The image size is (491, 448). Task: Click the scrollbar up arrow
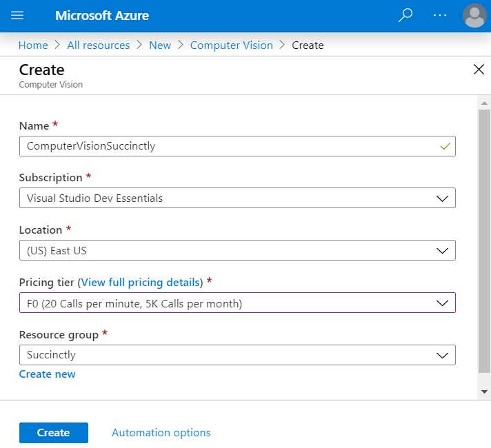pyautogui.click(x=484, y=103)
